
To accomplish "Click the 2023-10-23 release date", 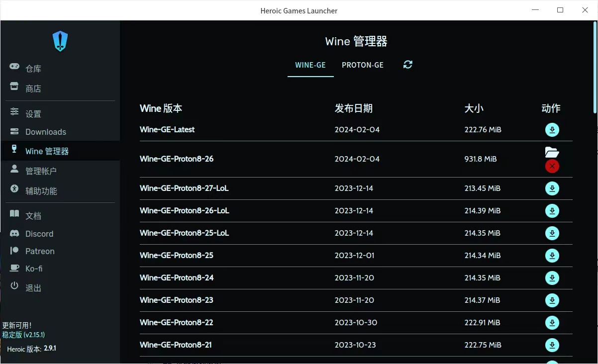I will 355,345.
